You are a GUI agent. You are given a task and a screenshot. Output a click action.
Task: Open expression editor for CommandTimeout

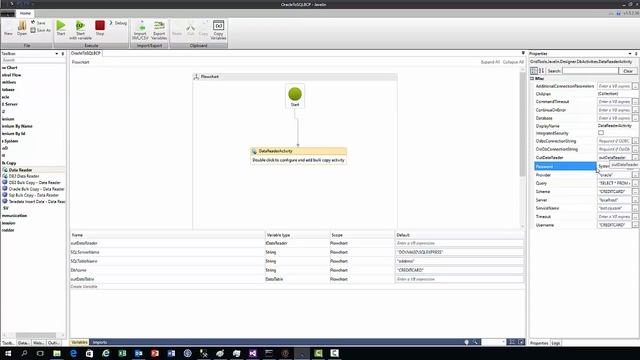635,102
